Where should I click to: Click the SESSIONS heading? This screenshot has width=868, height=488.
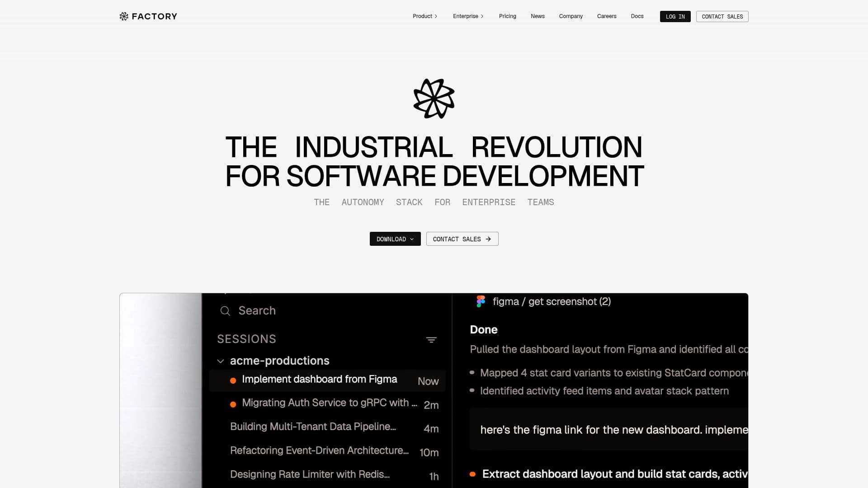[246, 339]
